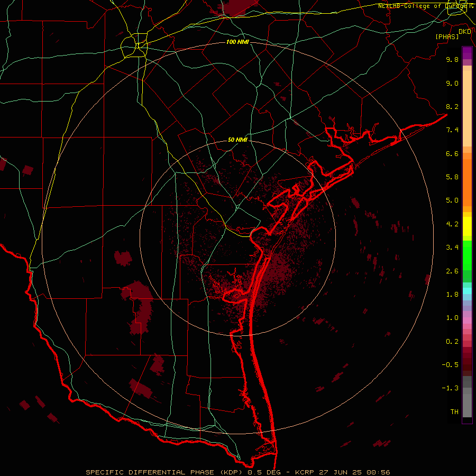Pick the gray legend segment beside TH

[x=467, y=406]
